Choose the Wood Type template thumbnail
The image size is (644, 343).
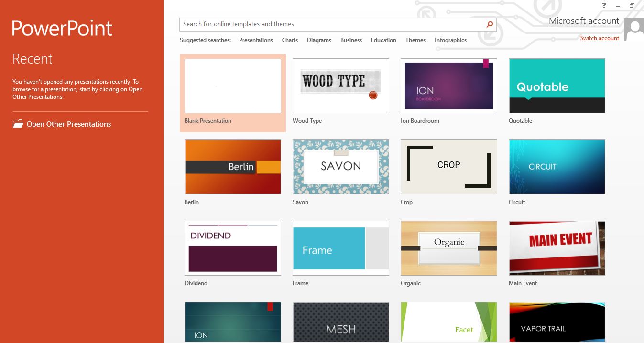click(x=341, y=86)
